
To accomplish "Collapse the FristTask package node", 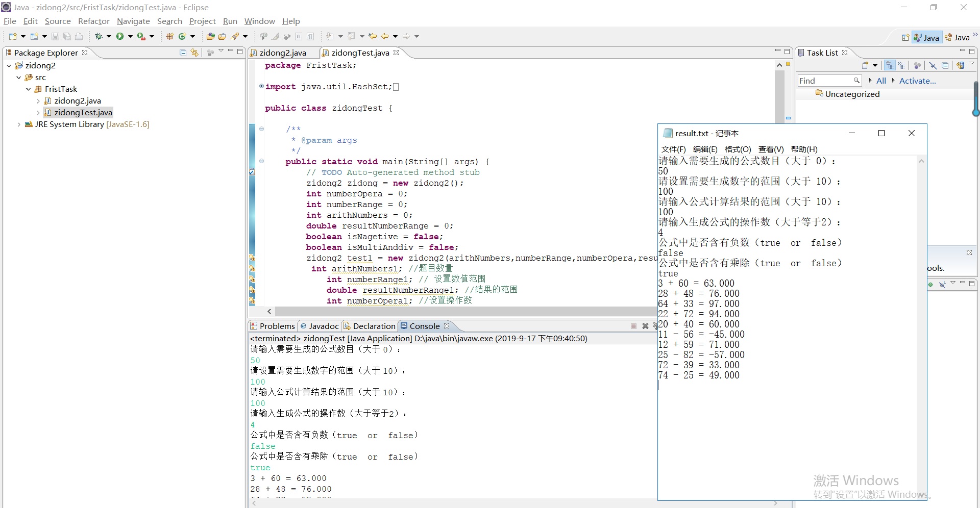I will 29,89.
